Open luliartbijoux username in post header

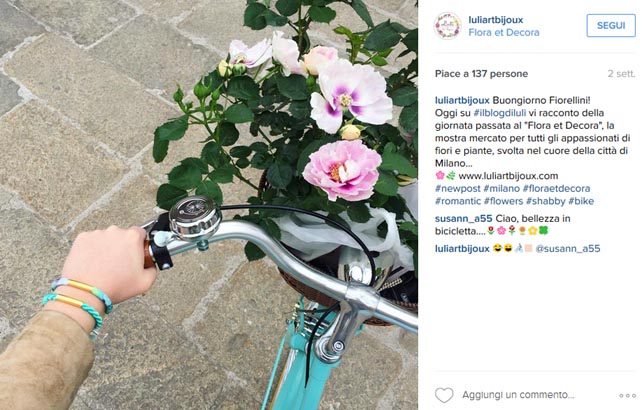(496, 20)
